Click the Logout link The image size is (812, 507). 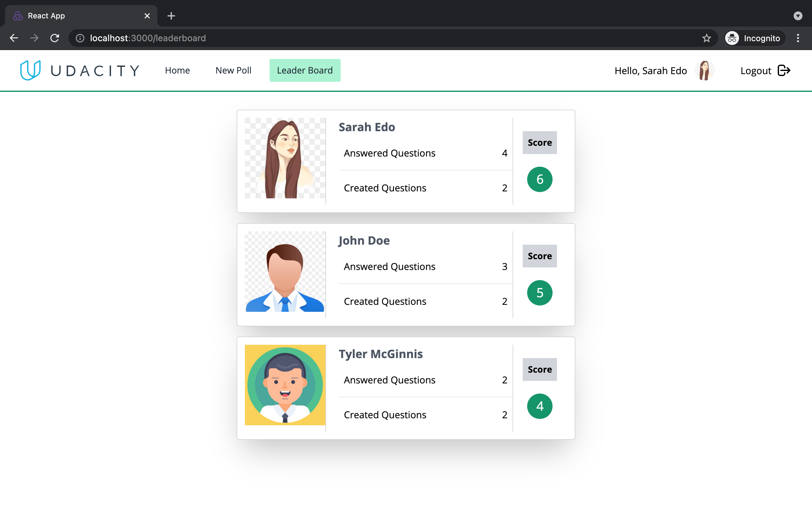click(756, 71)
